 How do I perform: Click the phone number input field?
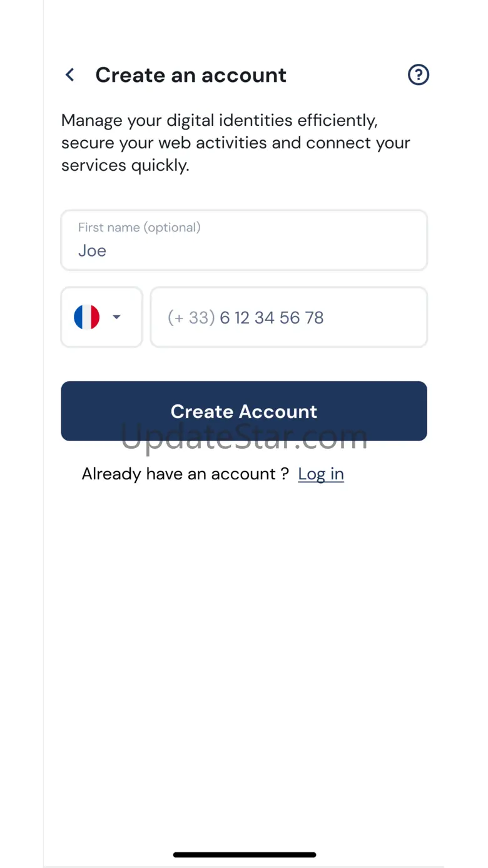pyautogui.click(x=288, y=317)
